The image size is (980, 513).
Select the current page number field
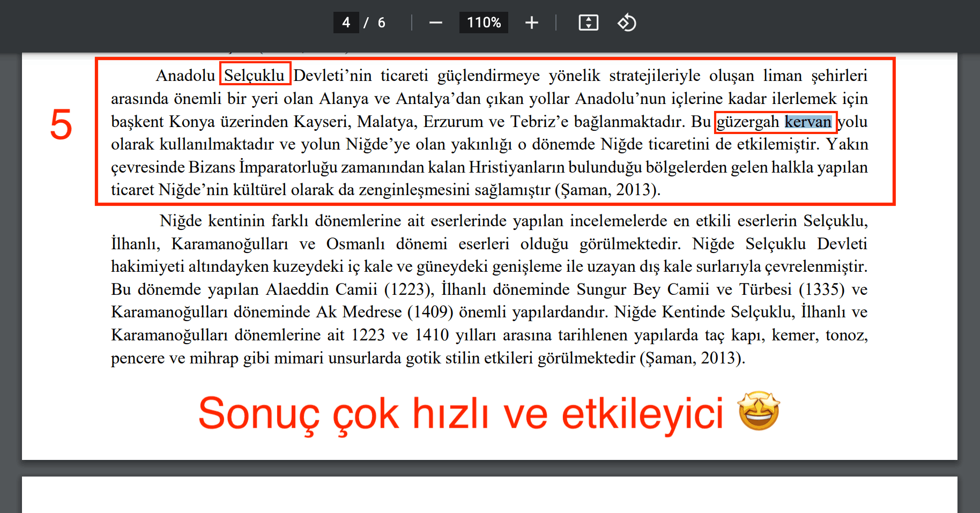[346, 23]
